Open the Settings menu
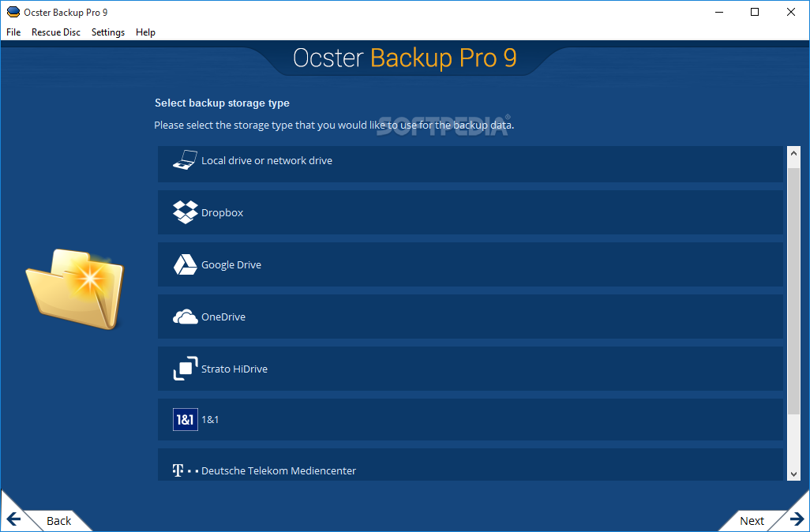Image resolution: width=810 pixels, height=532 pixels. [x=108, y=32]
